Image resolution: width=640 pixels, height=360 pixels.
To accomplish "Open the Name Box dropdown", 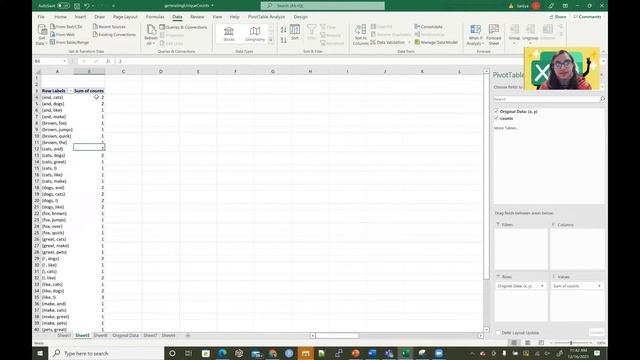I will click(64, 61).
